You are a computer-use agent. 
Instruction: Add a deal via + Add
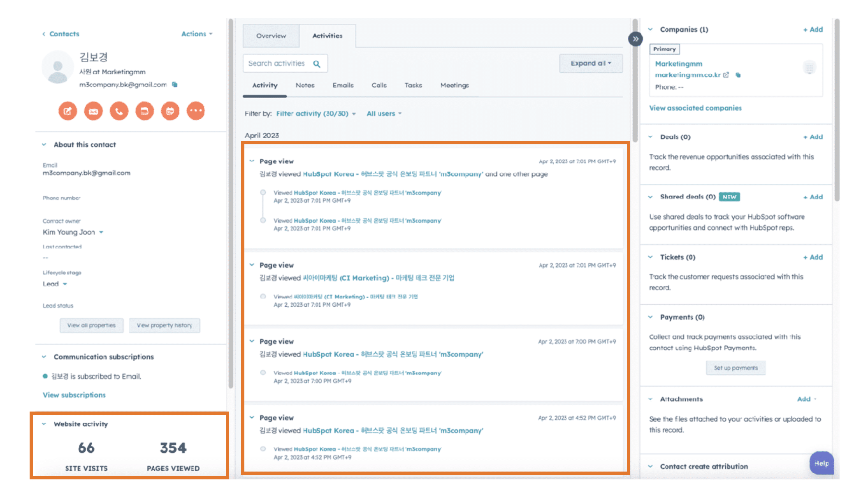813,137
